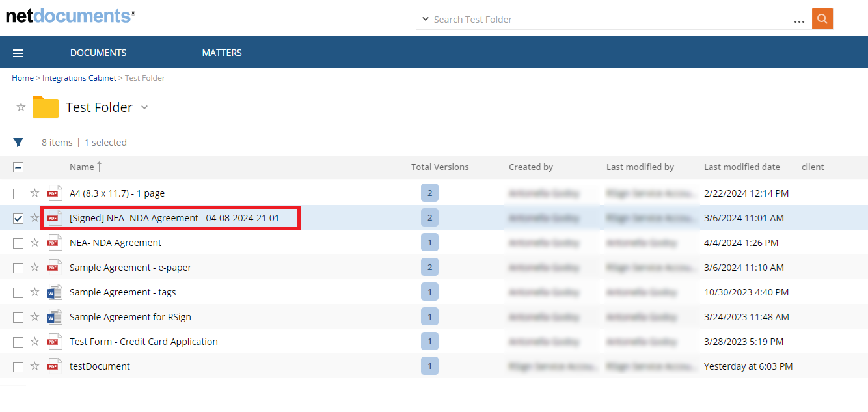Open the filter funnel icon
Image resolution: width=868 pixels, height=412 pixels.
pos(18,143)
